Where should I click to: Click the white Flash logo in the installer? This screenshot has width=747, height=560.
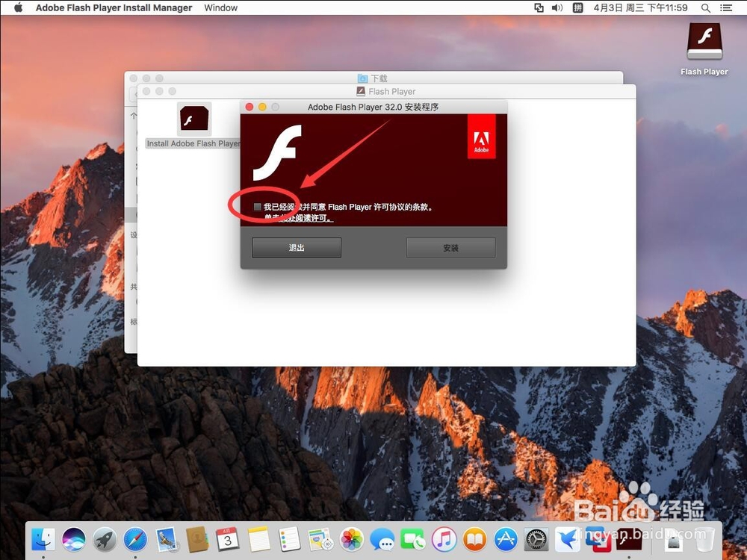pyautogui.click(x=277, y=152)
